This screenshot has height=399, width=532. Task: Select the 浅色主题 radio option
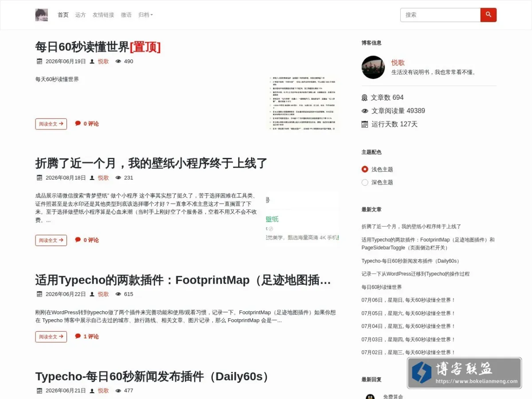365,169
